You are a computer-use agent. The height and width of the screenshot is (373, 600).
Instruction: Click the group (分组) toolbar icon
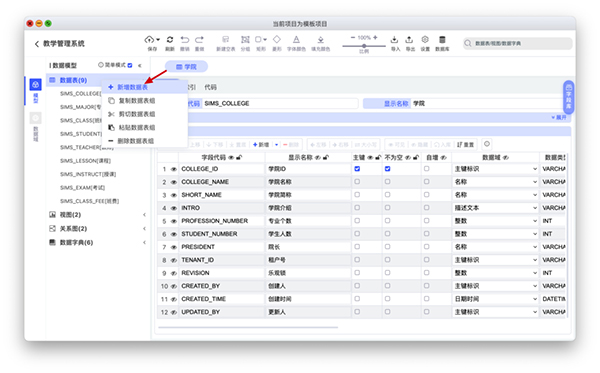click(x=245, y=39)
